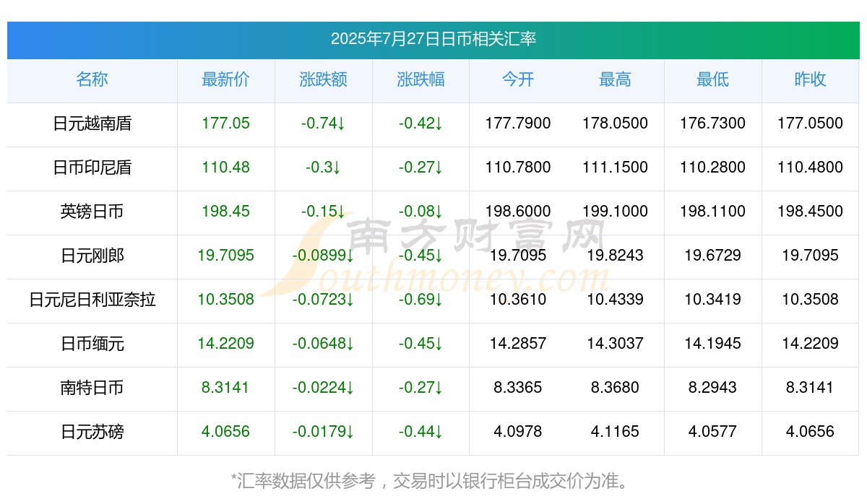Viewport: 867px width, 504px height.
Task: Click lowest value 176.7300
Action: [713, 123]
